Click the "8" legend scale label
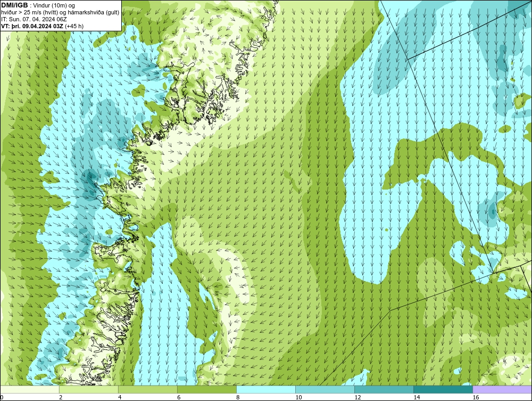The image size is (532, 401). (238, 397)
